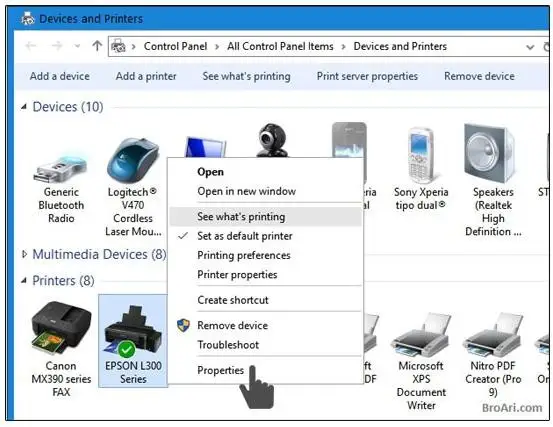Select the Speakers (Realtek High Definition) icon
This screenshot has width=553, height=427.
[x=490, y=153]
